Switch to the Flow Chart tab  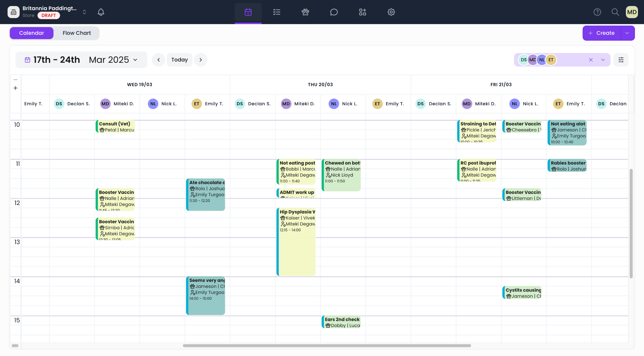coord(77,33)
